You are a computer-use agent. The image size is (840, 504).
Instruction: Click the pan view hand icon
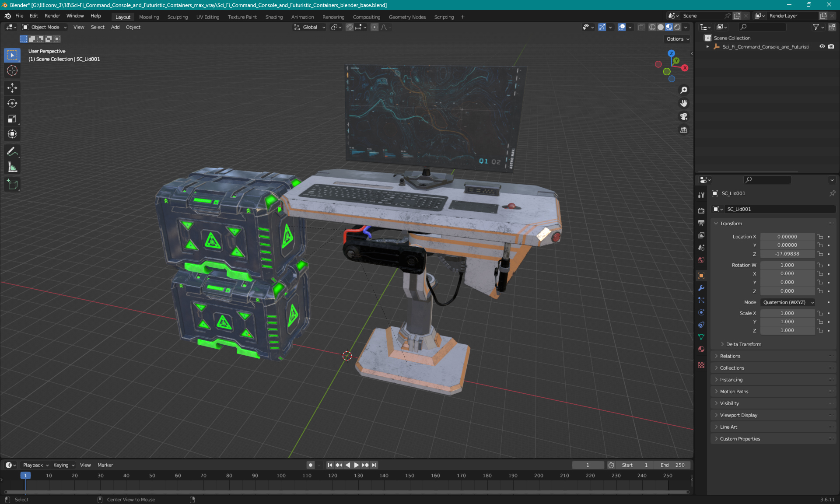tap(684, 103)
